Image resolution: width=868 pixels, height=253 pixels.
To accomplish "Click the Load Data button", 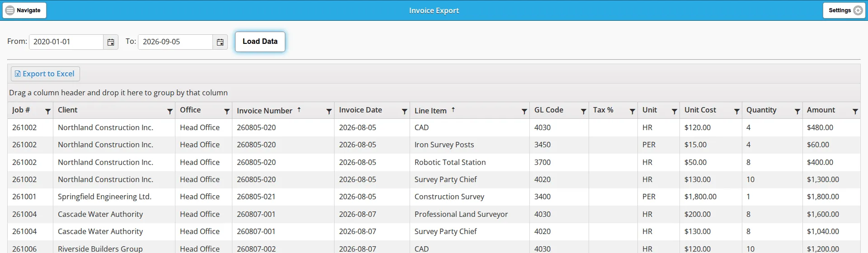I will [x=260, y=42].
